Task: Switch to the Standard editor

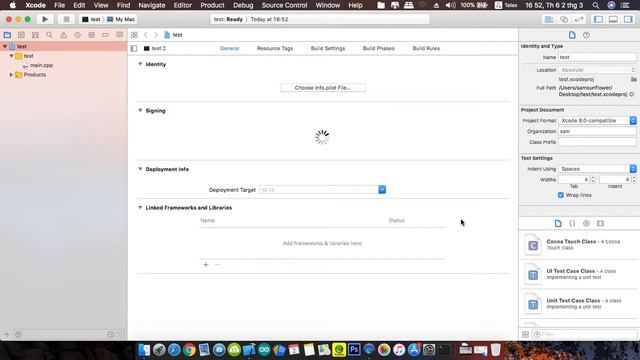Action: coord(549,19)
